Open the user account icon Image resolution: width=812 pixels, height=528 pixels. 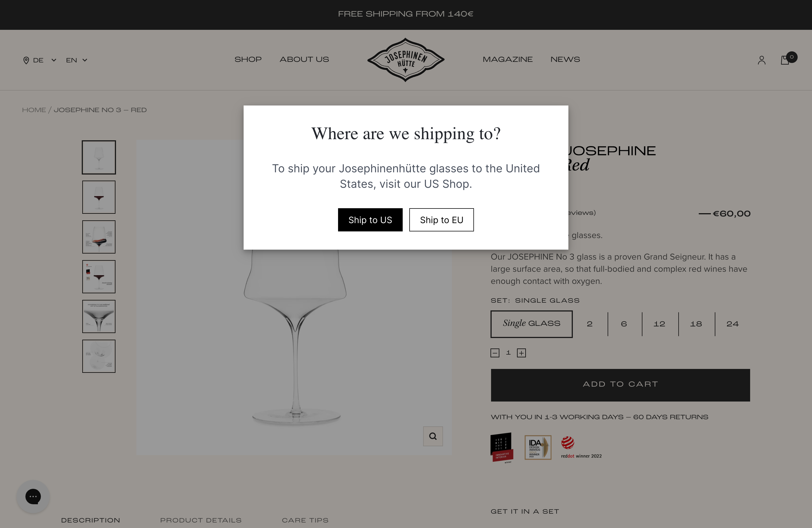click(761, 60)
